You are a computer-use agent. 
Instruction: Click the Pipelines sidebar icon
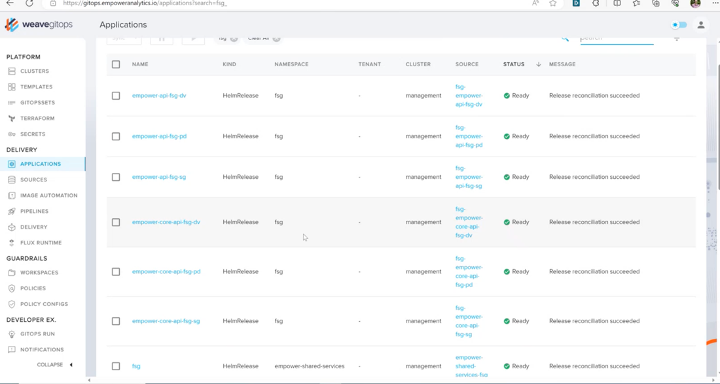point(12,211)
